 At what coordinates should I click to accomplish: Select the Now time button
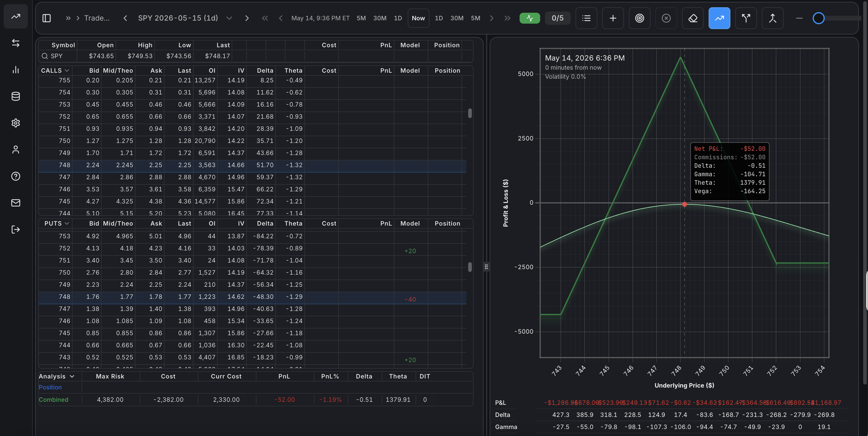coord(418,18)
